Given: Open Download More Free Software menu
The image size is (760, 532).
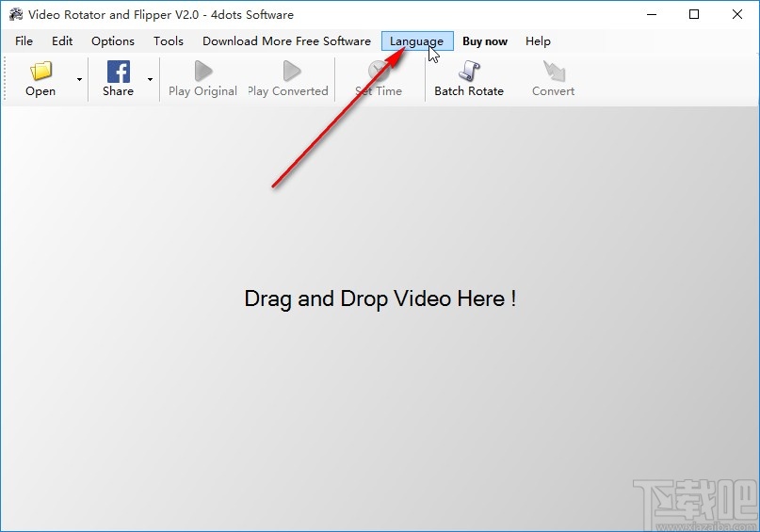Looking at the screenshot, I should coord(286,41).
